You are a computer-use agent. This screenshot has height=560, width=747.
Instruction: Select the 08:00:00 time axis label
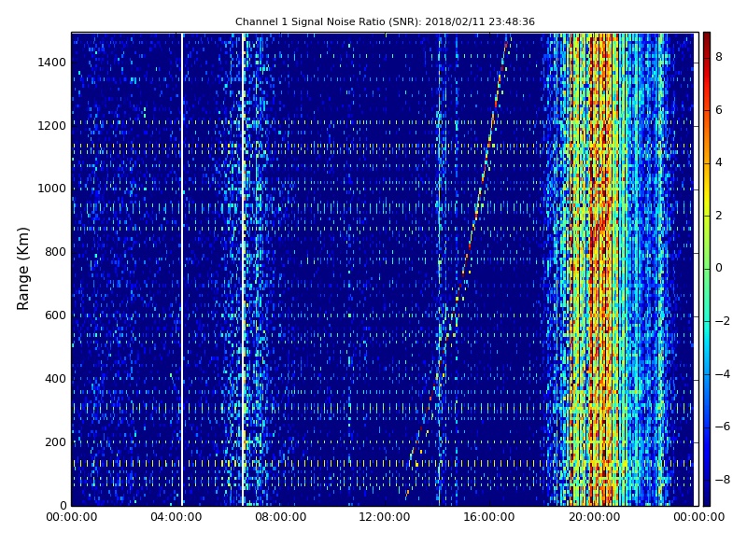point(281,517)
